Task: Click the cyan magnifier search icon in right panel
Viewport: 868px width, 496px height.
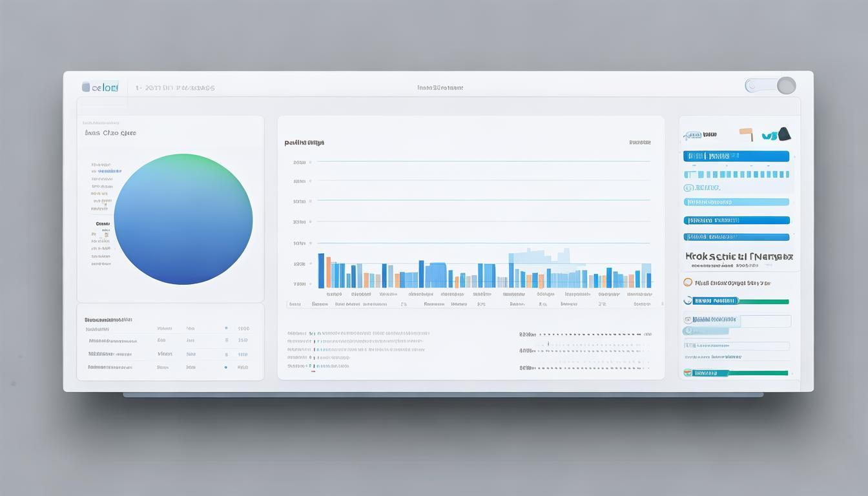Action: click(688, 188)
